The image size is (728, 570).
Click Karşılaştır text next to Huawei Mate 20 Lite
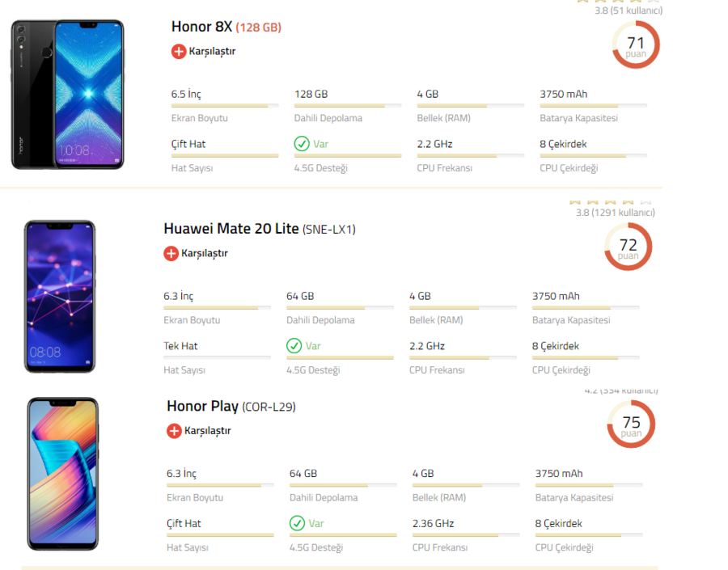[205, 253]
